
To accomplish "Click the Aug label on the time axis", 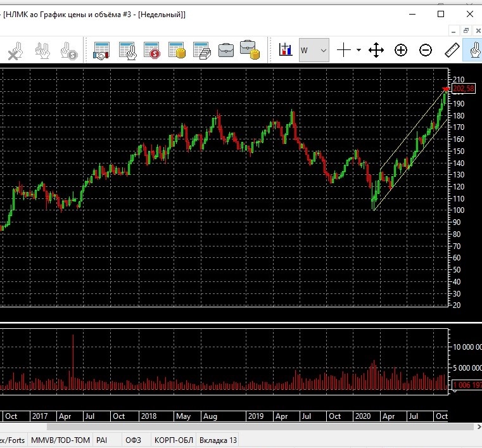I will point(210,416).
